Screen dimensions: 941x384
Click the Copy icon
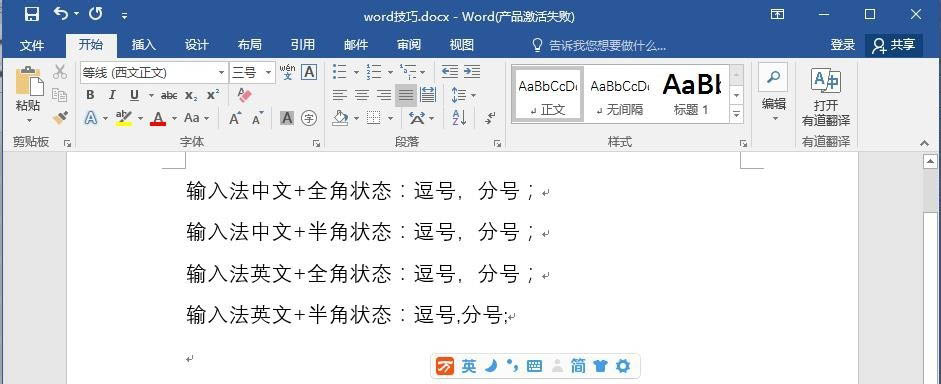coord(59,95)
